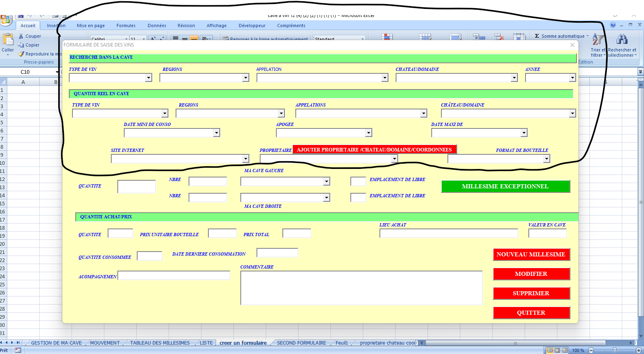Viewport: 644px width, 354px height.
Task: Open the Excel help question mark icon
Action: click(613, 25)
